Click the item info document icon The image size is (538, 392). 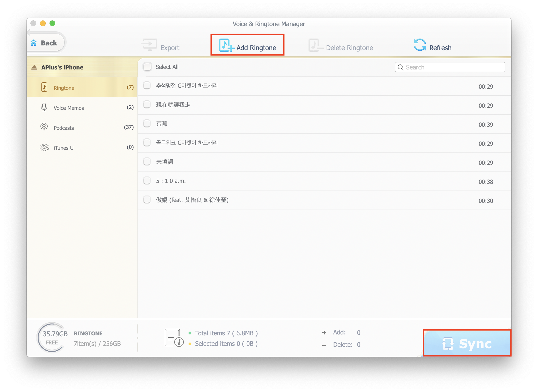174,338
